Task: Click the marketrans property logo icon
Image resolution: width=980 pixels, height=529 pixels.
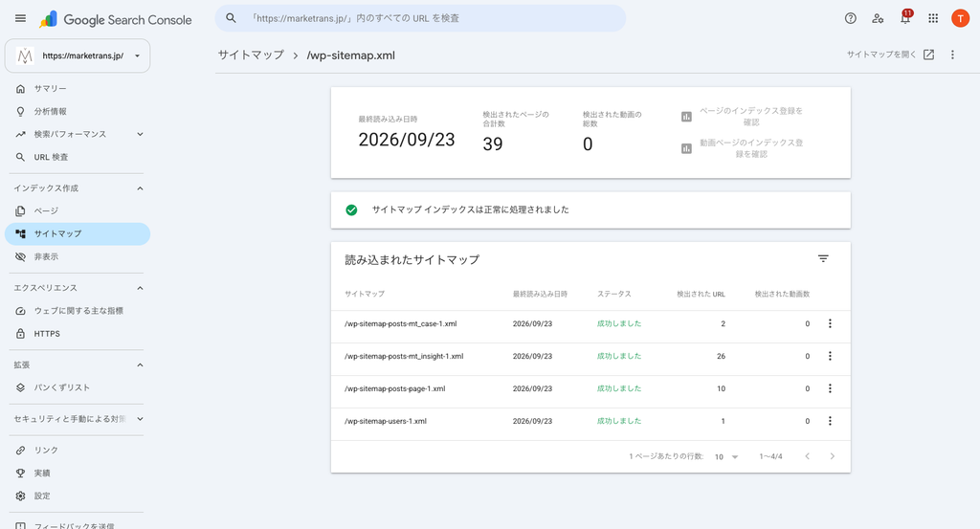Action: point(25,55)
